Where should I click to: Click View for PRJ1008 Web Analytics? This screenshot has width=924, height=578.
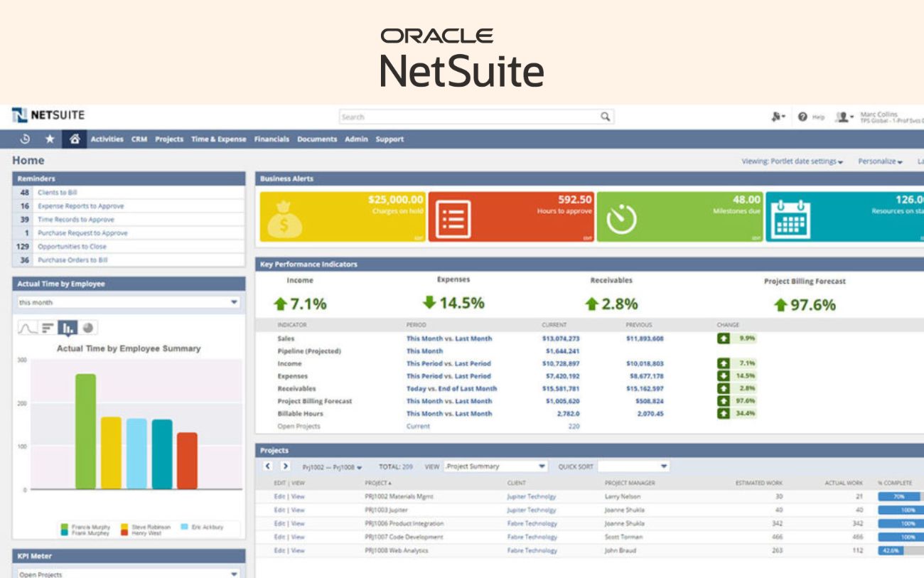click(298, 550)
